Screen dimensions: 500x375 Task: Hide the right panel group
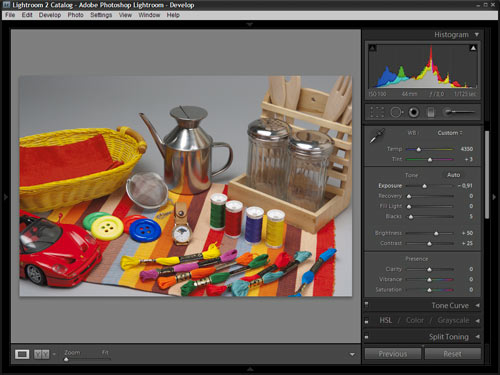click(x=494, y=197)
